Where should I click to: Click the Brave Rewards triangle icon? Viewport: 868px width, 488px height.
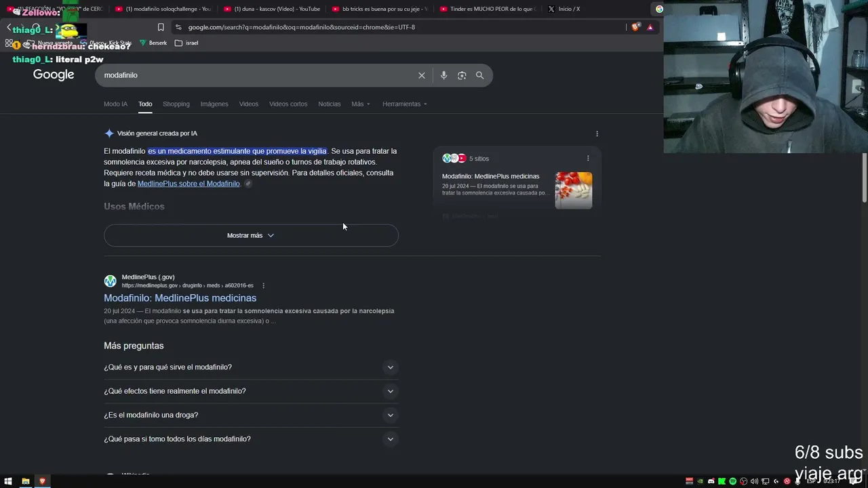point(650,27)
